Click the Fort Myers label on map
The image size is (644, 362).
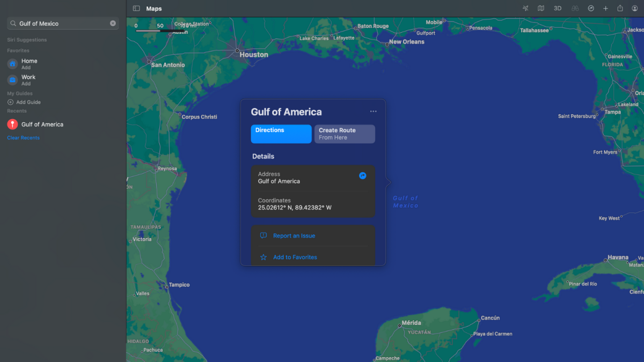[605, 152]
